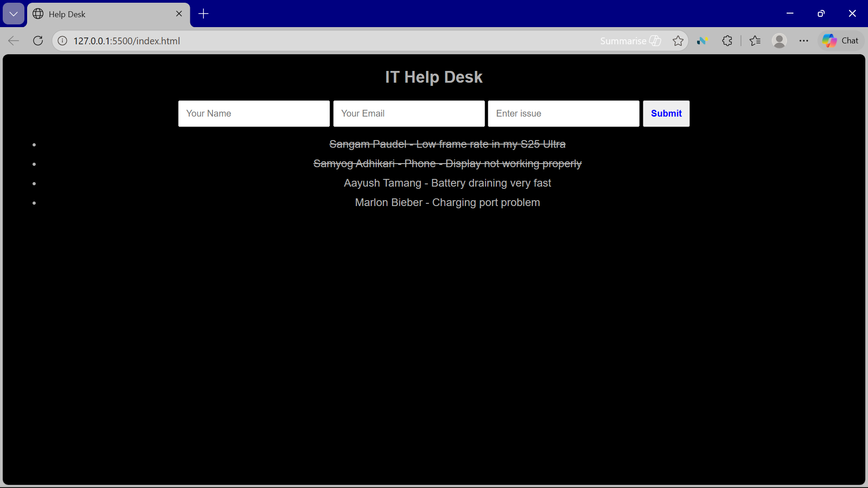Open the Extensions puzzle icon

click(x=727, y=41)
